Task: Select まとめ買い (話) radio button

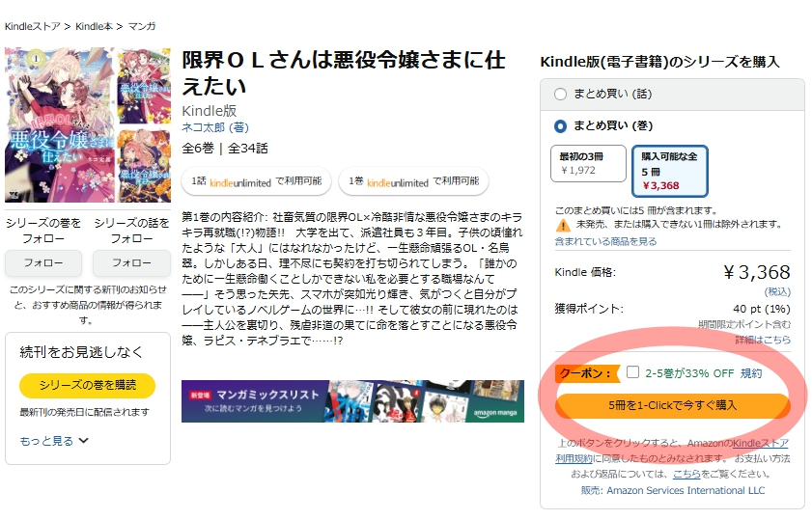Action: point(560,95)
